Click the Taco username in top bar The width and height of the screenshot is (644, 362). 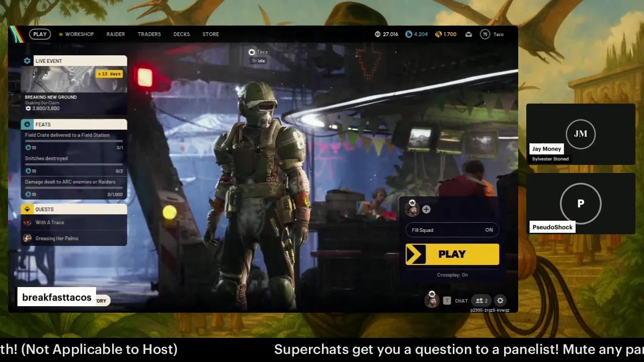point(499,34)
